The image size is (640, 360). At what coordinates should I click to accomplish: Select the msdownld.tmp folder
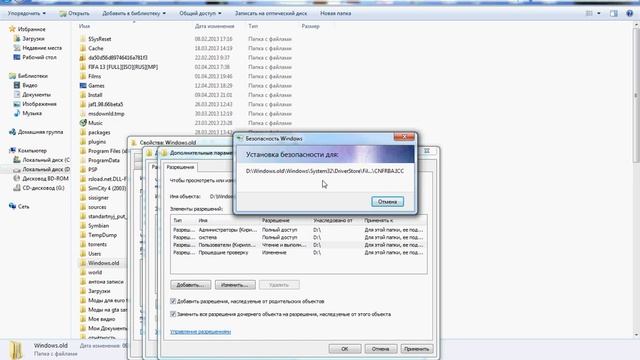pos(106,114)
